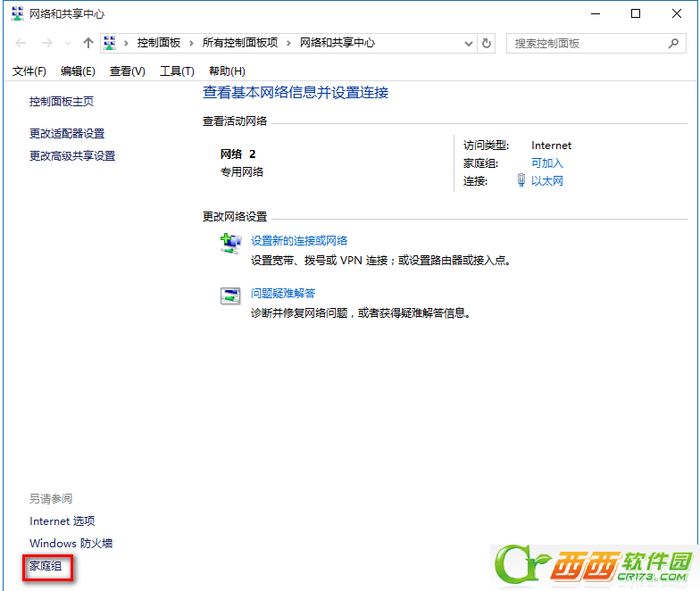
Task: Open Windows 防火墙 link
Action: click(71, 543)
